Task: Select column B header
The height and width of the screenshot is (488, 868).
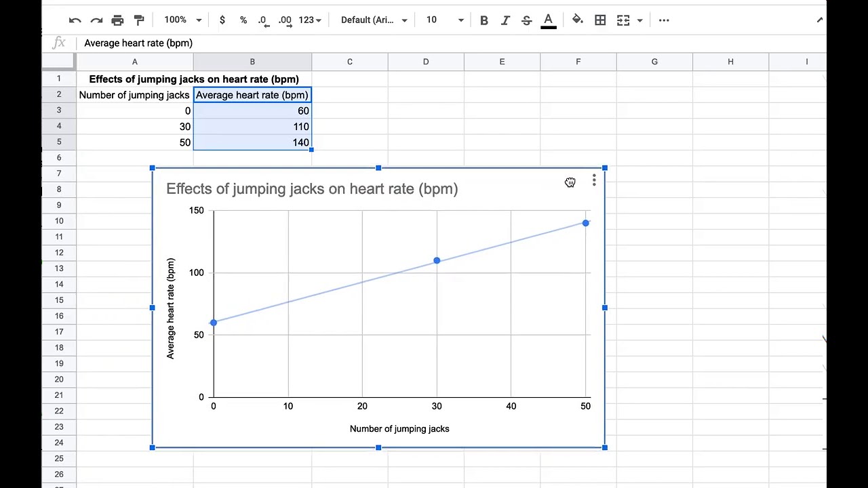Action: coord(252,62)
